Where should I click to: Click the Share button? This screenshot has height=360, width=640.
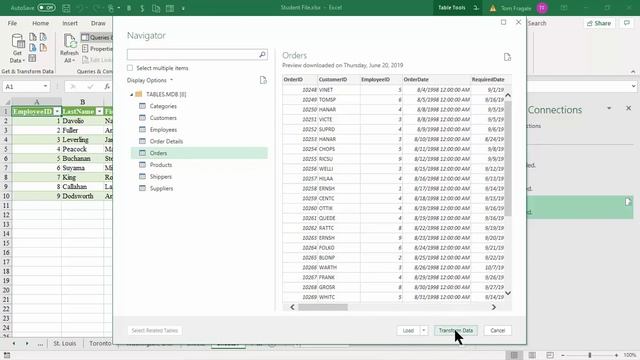[599, 23]
